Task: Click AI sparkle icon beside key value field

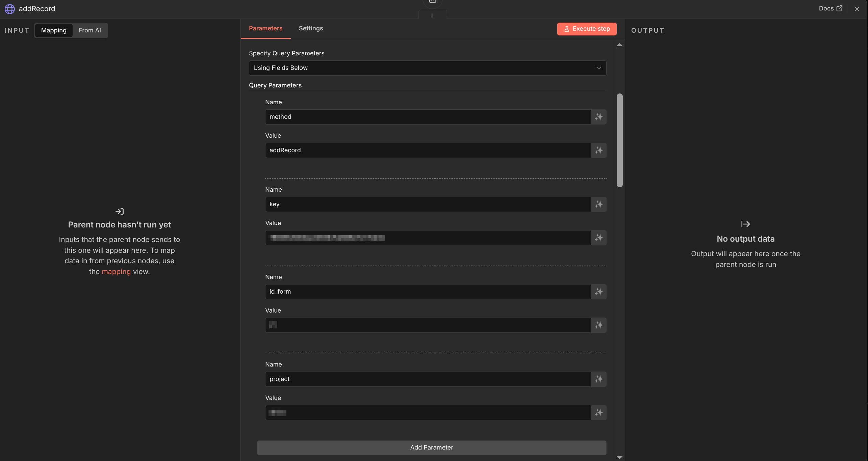Action: [598, 238]
